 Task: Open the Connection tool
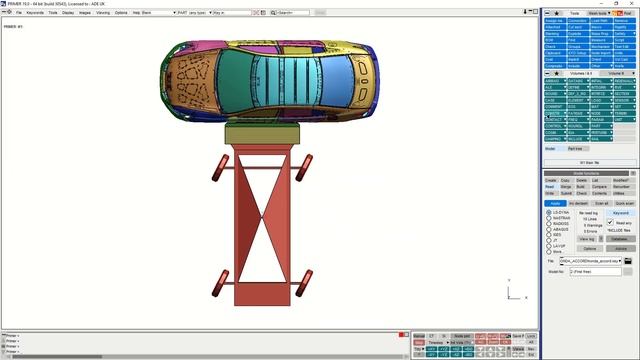pyautogui.click(x=578, y=20)
